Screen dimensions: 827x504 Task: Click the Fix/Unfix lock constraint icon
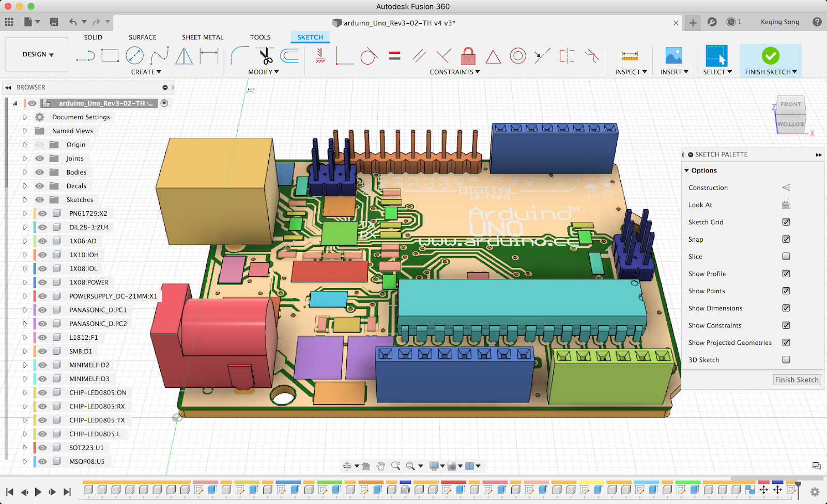(x=468, y=56)
